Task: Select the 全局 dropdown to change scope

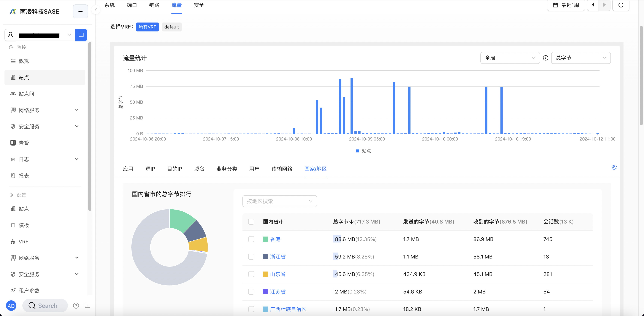Action: coord(509,58)
